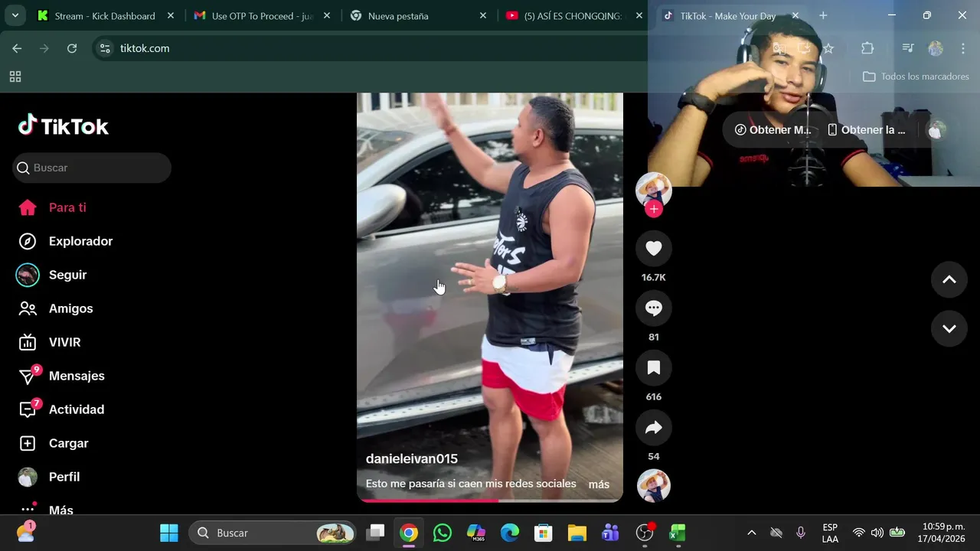Viewport: 980px width, 551px height.
Task: Save video with bookmark icon
Action: pyautogui.click(x=654, y=367)
